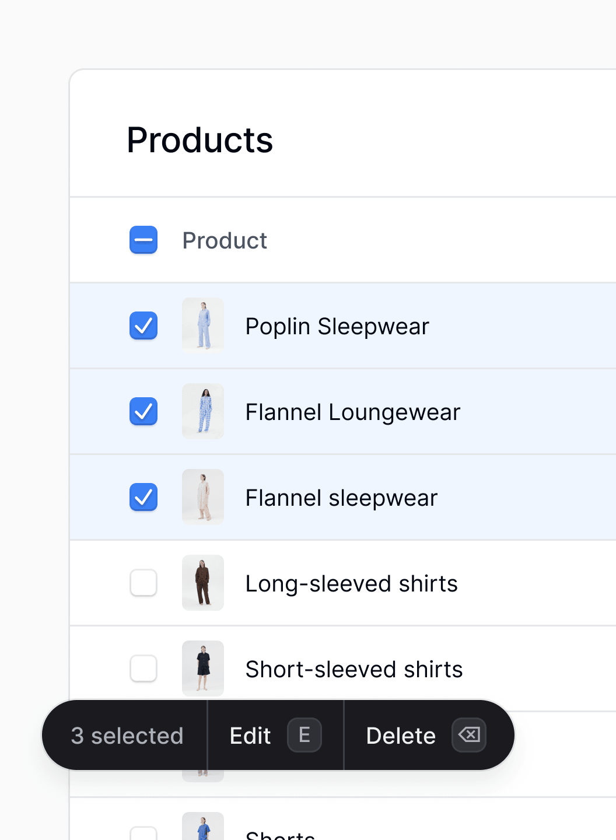Click the E shortcut key badge
616x840 pixels.
click(x=304, y=735)
